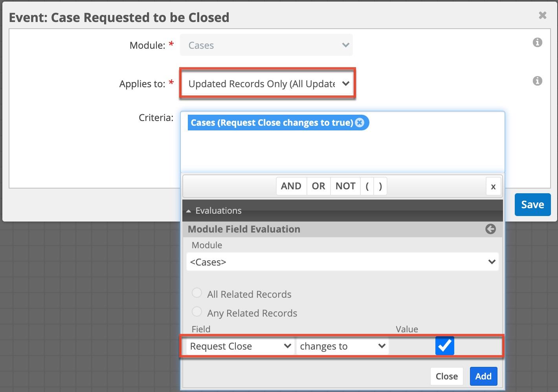558x392 pixels.
Task: Insert the OR operator
Action: [x=318, y=186]
